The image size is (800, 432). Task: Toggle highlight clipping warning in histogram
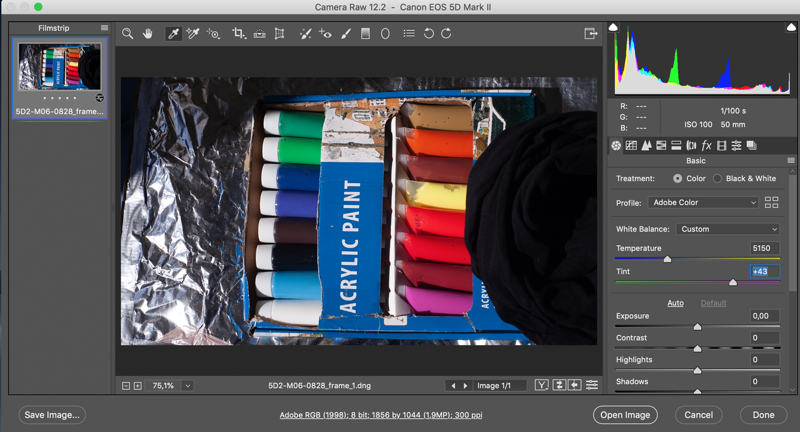(790, 27)
